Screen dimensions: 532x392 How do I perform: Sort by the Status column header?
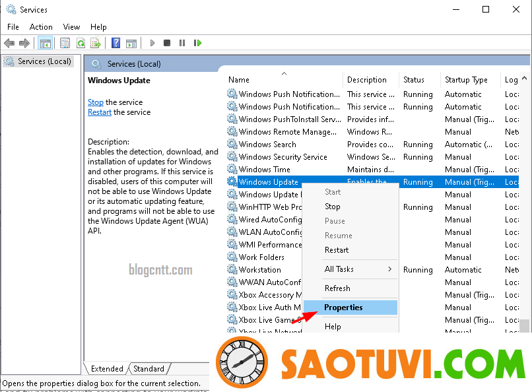point(420,80)
